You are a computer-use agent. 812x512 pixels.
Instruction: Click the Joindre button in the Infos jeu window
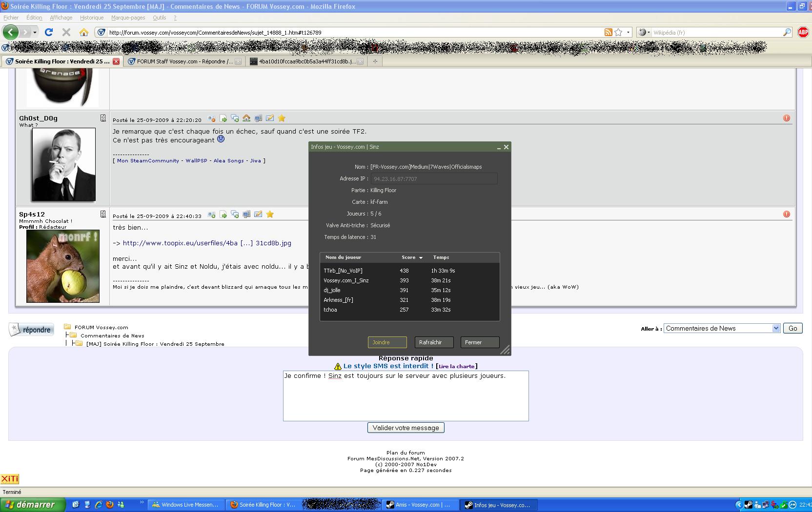387,342
